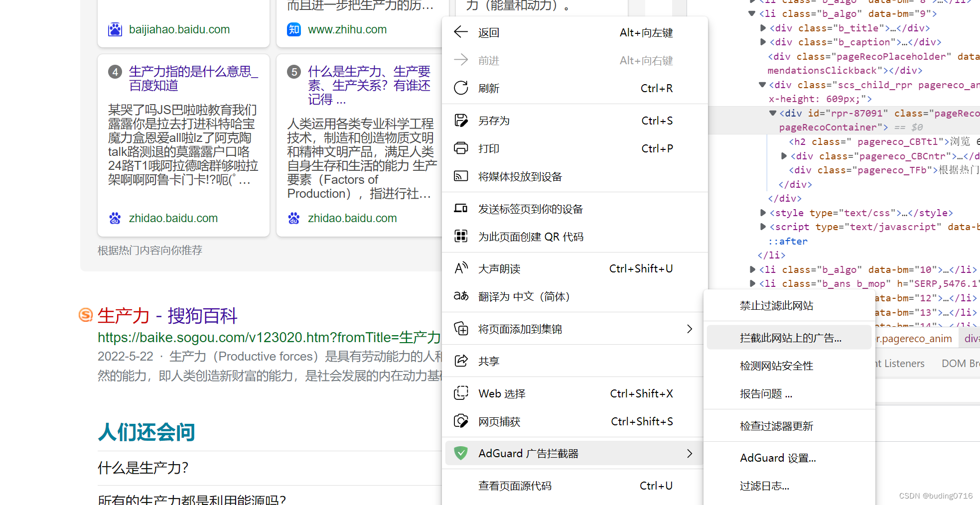This screenshot has width=980, height=505.
Task: Click the printer icon beside 打印
Action: click(461, 148)
